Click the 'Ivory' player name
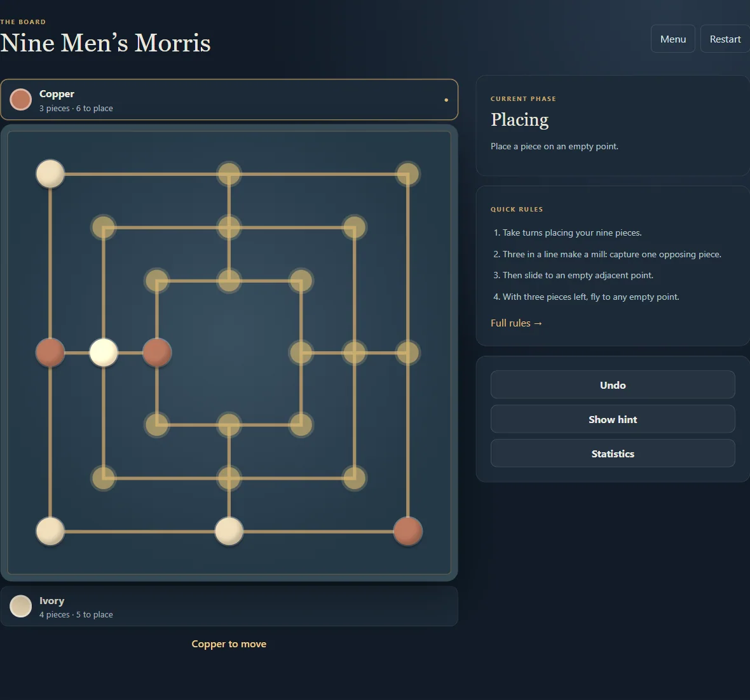750x700 pixels. 51,600
